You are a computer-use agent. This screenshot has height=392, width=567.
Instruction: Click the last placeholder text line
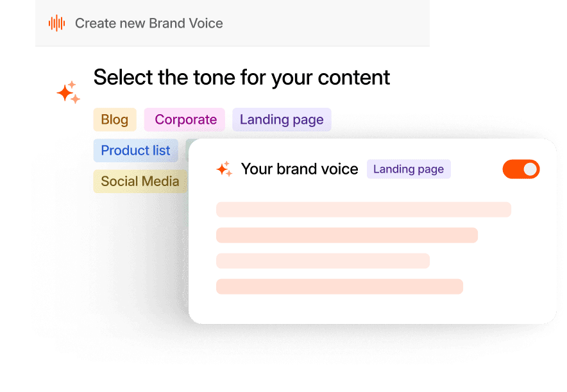tap(339, 286)
